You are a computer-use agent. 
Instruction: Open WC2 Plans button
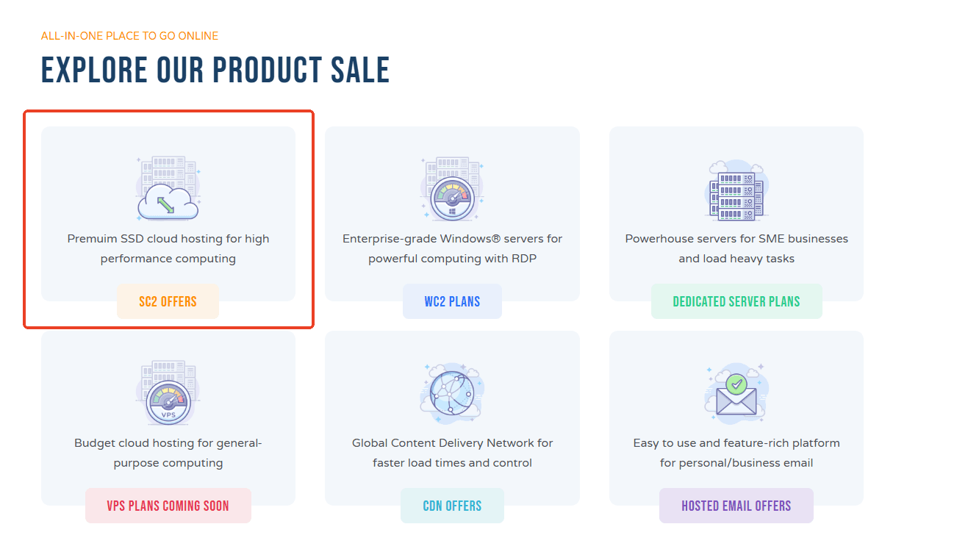tap(452, 301)
